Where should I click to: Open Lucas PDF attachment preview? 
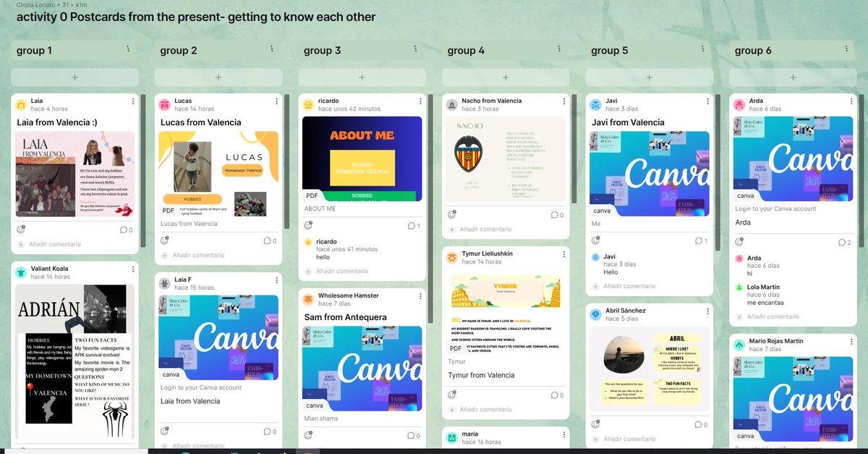pos(218,174)
